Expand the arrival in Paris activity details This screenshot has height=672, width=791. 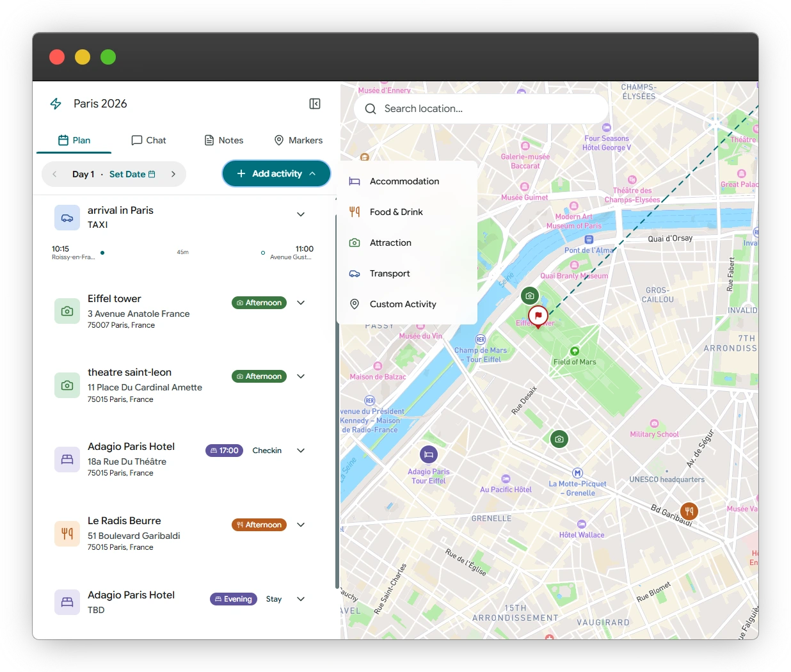[x=301, y=214]
